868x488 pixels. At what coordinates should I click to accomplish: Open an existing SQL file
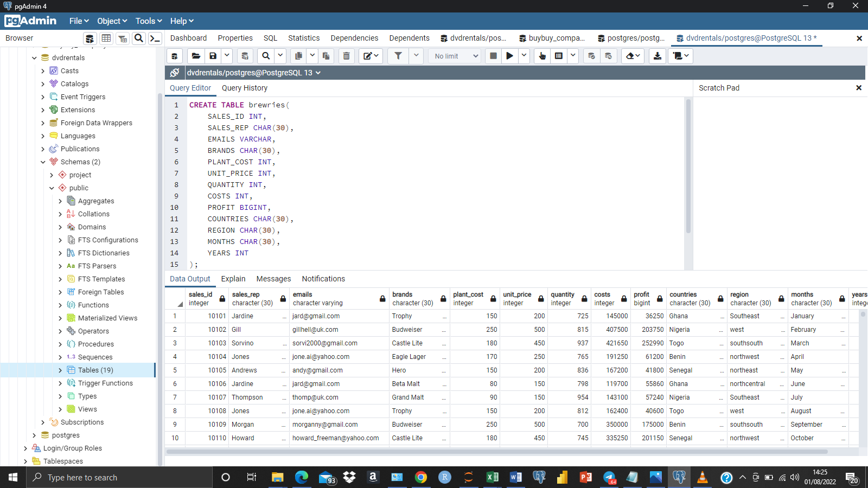(x=196, y=56)
